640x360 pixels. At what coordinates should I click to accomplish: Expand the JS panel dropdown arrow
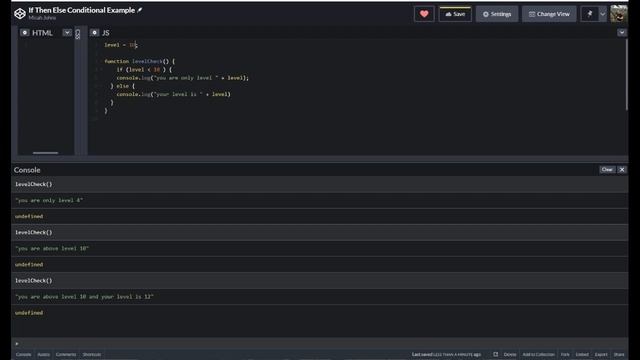pyautogui.click(x=622, y=33)
